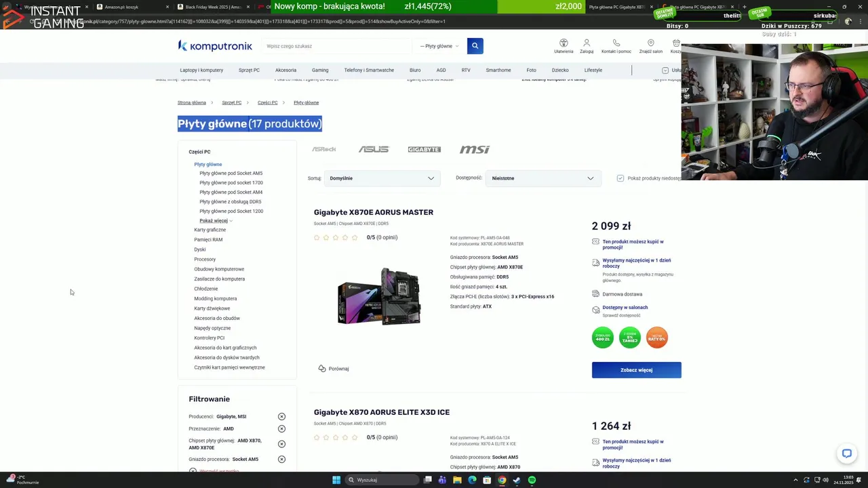Open the Sortuj Domyślnie dropdown
The width and height of the screenshot is (868, 488).
[382, 178]
